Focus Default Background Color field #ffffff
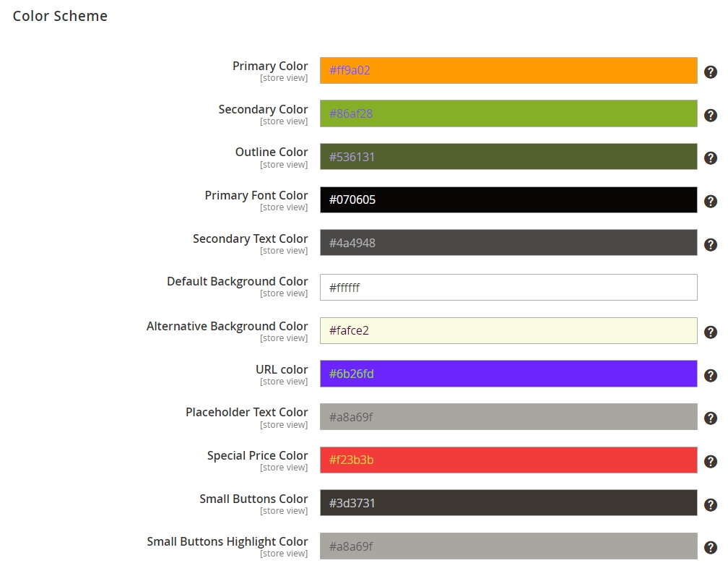Image resolution: width=728 pixels, height=563 pixels. [508, 287]
